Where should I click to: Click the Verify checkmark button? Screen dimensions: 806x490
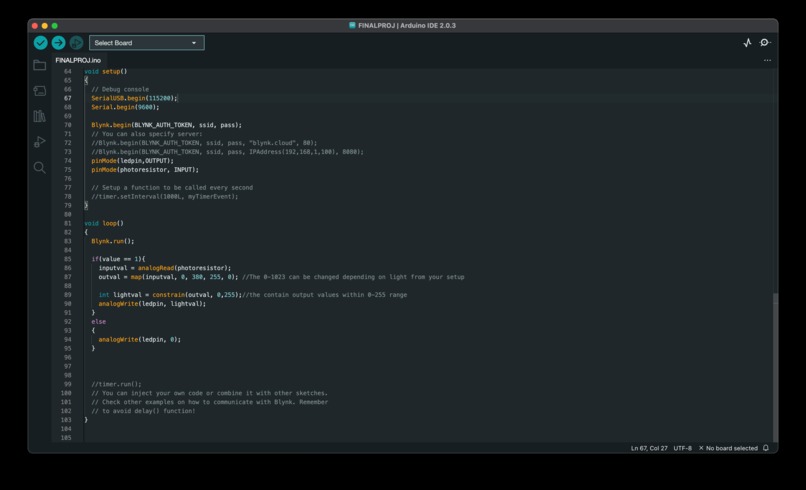coord(41,43)
